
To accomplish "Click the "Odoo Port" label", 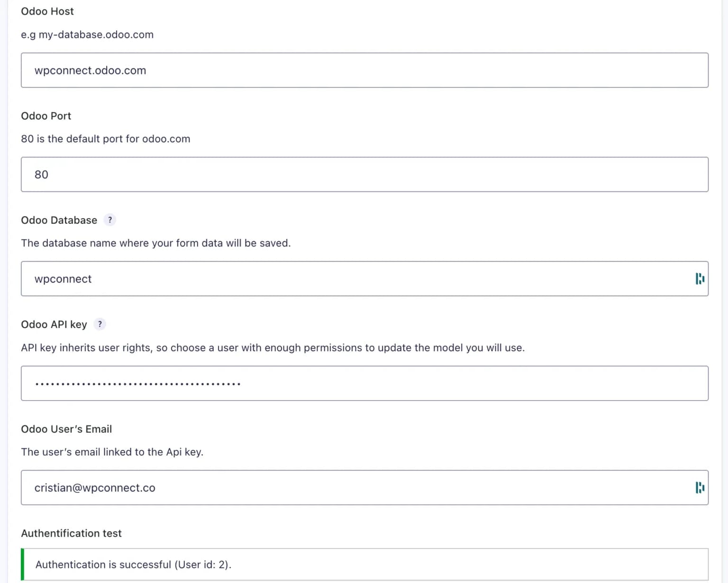I will 46,116.
